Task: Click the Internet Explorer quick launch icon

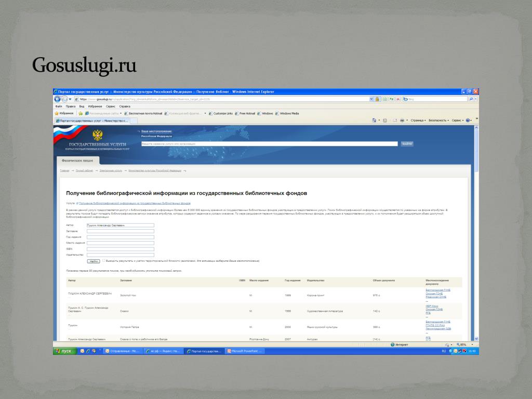Action: [88, 351]
